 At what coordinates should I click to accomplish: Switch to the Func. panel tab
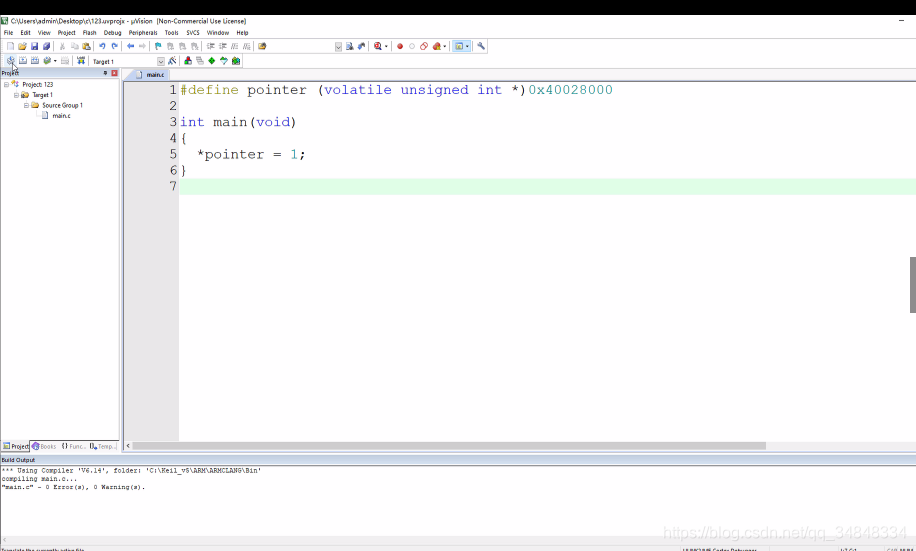[73, 446]
